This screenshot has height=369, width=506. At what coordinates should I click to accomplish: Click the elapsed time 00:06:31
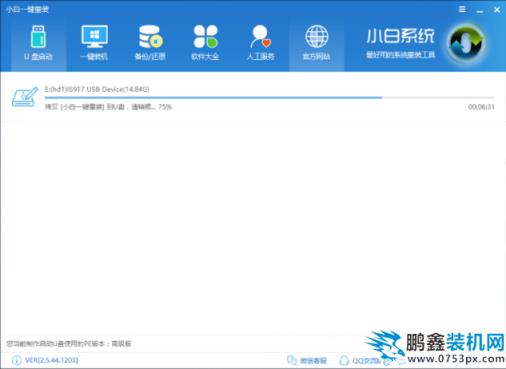(481, 107)
